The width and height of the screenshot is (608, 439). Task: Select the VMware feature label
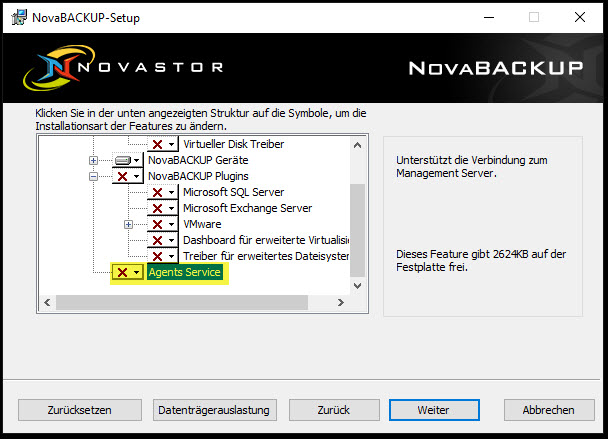pos(202,224)
